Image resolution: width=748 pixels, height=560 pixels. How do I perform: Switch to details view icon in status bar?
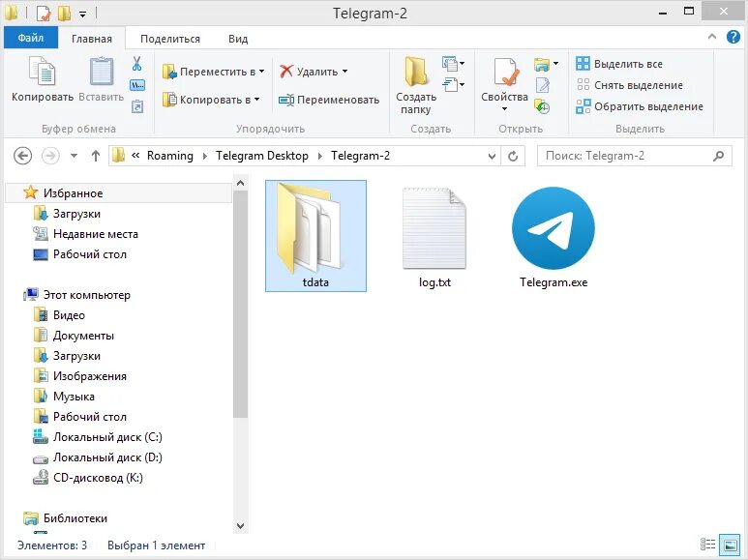tap(707, 545)
